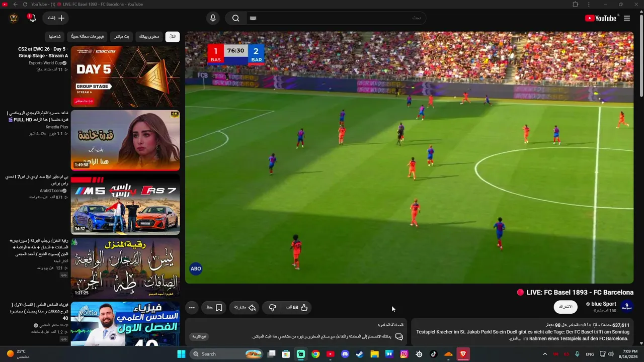Reload the page with the refresh icon

click(25, 5)
